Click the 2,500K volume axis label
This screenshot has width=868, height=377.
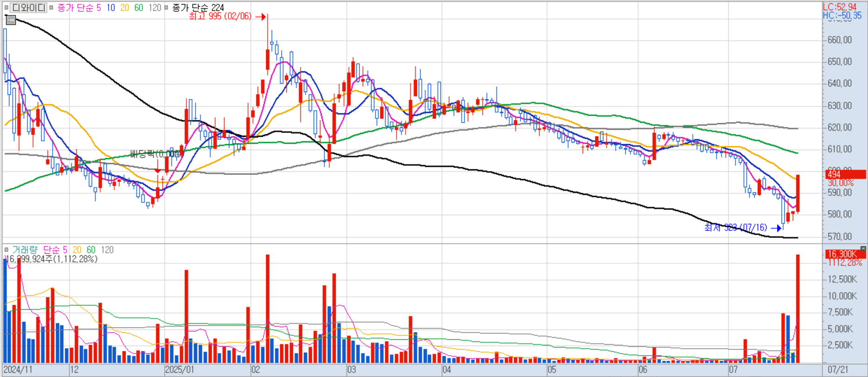coord(840,345)
